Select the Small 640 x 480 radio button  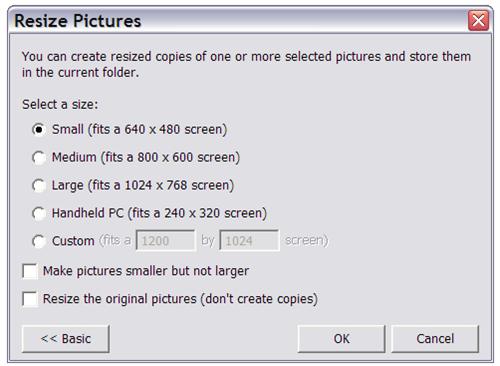tap(39, 129)
